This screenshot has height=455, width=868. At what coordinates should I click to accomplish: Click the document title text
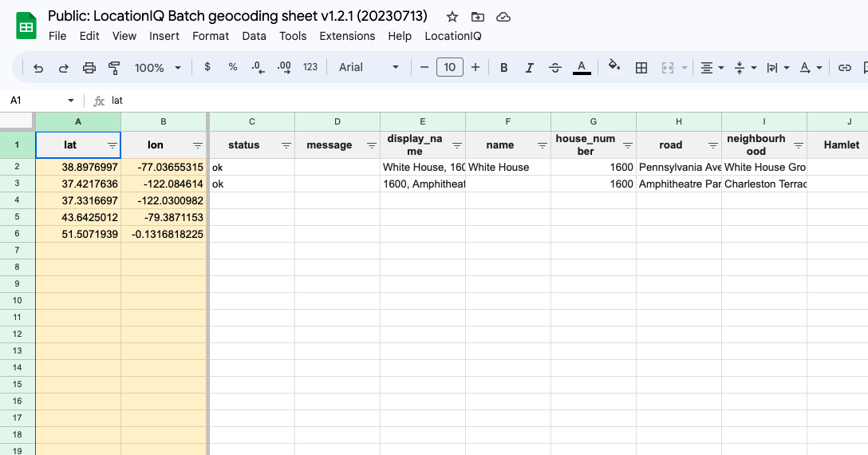coord(238,15)
